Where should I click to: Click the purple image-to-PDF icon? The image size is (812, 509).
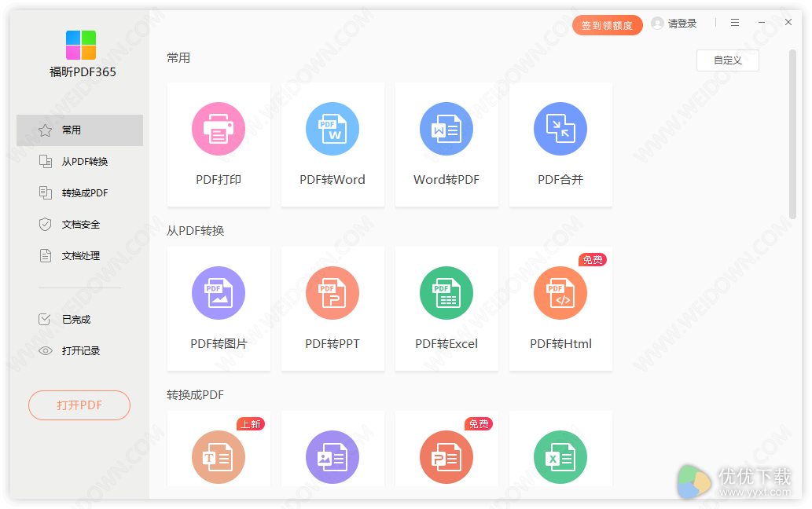(x=333, y=457)
